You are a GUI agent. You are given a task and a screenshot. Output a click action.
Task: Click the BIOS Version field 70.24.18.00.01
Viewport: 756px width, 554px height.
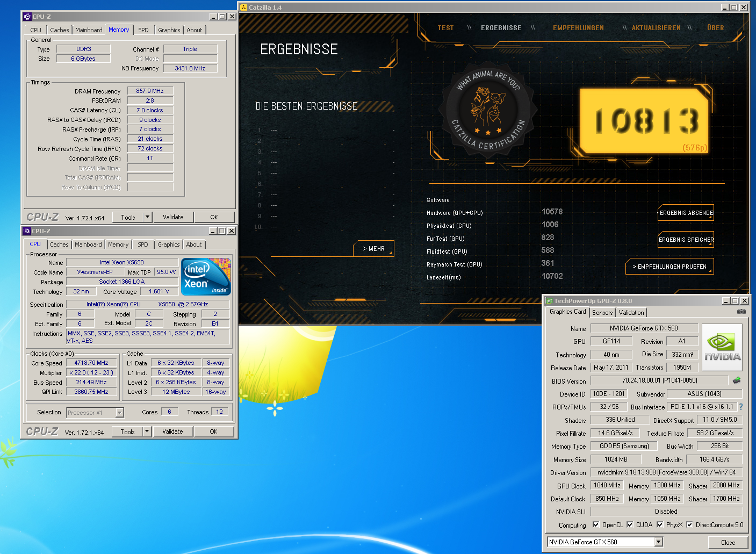click(659, 380)
